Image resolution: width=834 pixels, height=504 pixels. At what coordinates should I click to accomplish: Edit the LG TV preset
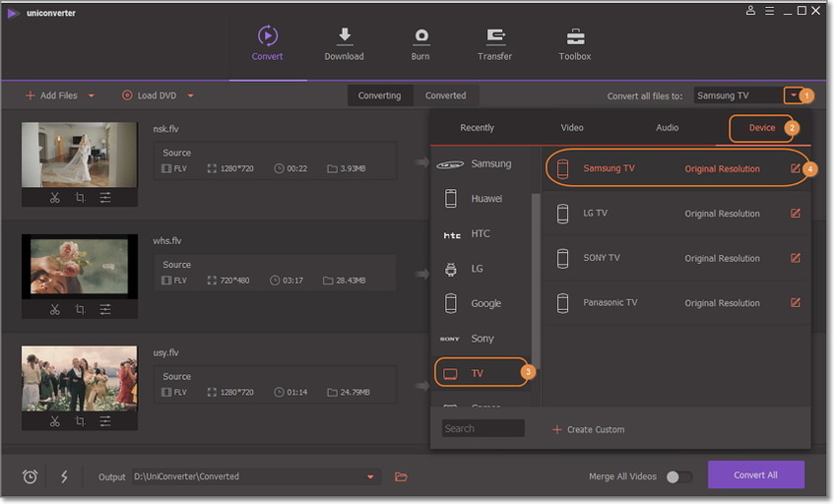pyautogui.click(x=796, y=214)
